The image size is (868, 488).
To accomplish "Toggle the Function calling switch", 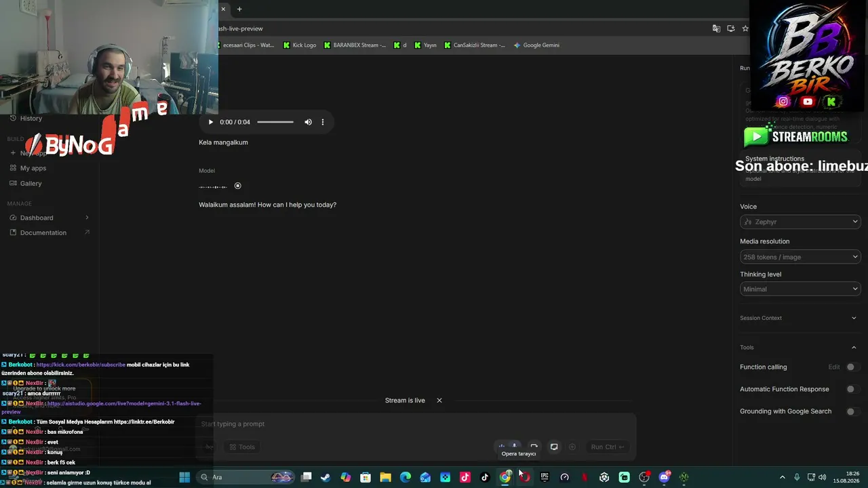I will (x=852, y=367).
